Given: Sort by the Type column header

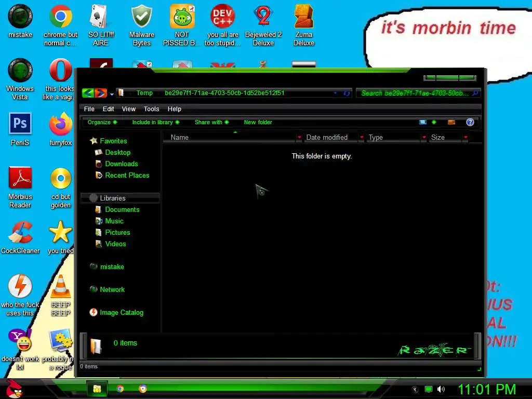Looking at the screenshot, I should click(x=394, y=137).
